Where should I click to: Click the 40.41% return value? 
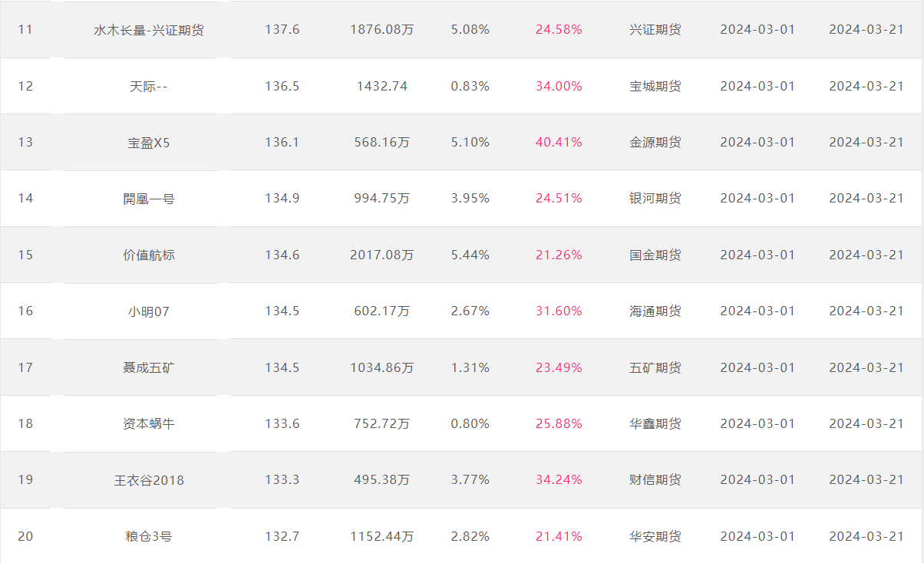[x=559, y=142]
